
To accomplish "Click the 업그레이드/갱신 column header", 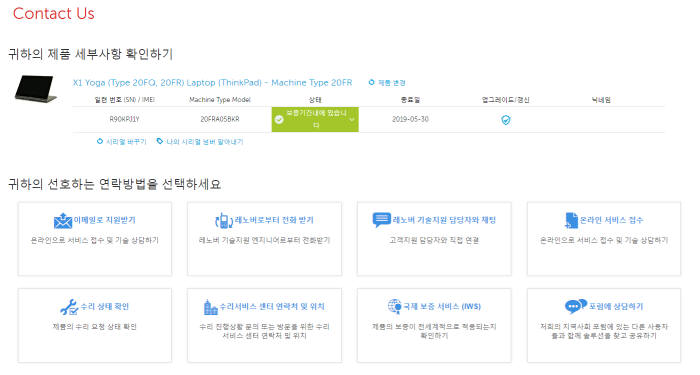I will [x=505, y=100].
